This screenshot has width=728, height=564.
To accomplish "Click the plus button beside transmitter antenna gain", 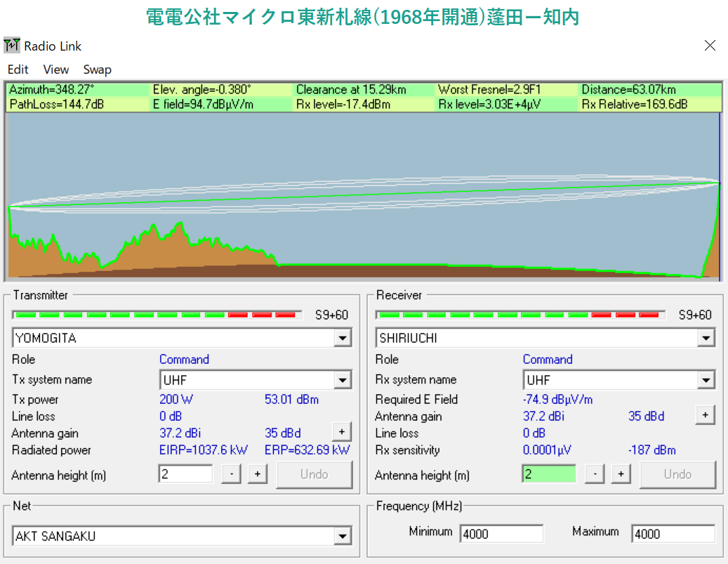I will click(342, 432).
